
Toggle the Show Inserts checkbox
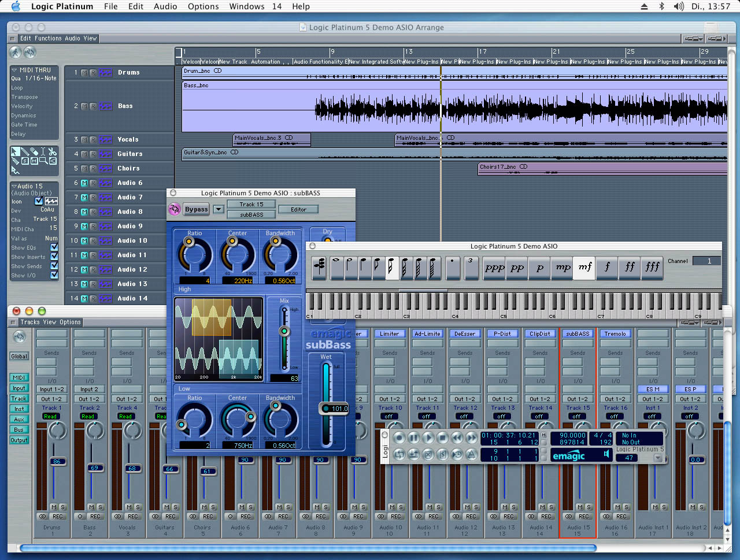coord(54,257)
